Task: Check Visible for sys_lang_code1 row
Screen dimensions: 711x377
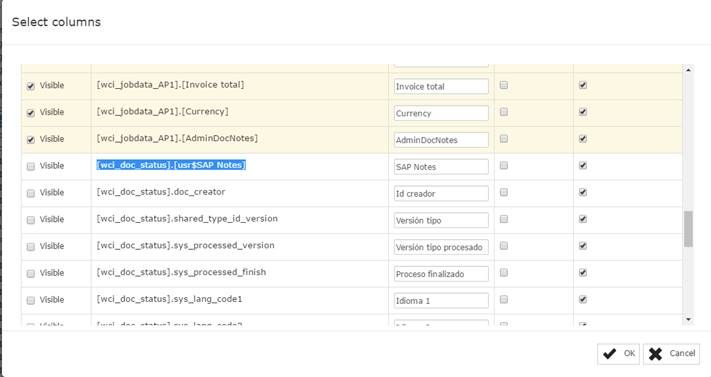Action: click(x=30, y=300)
